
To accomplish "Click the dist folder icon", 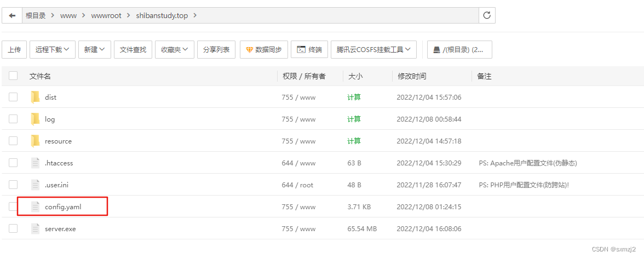I will (35, 98).
